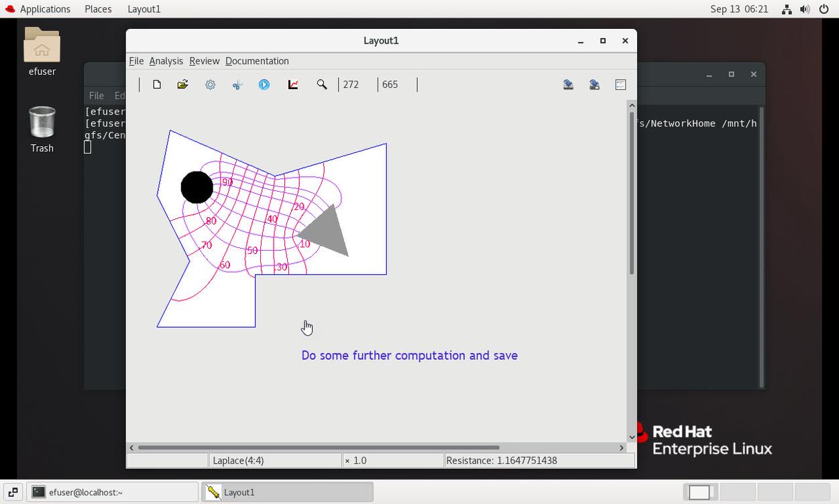Click the vertical scrollbar thumb of the canvas
This screenshot has height=504, width=839.
click(x=631, y=193)
